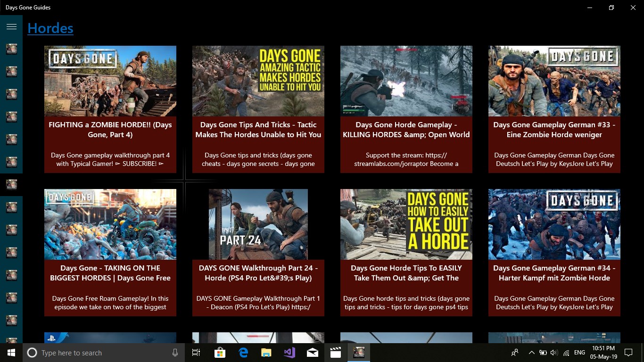644x362 pixels.
Task: Open the 'How To Easily Take Out A Horde' thumbnail
Action: [406, 224]
